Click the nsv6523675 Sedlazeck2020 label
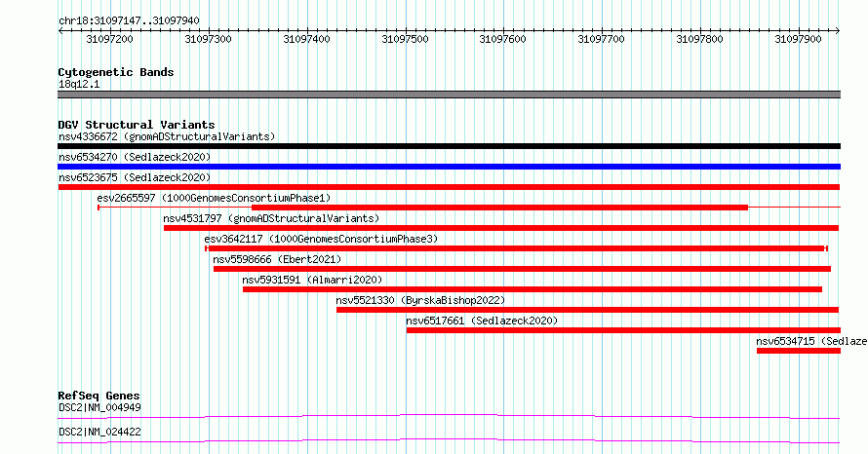868x454 pixels. coord(135,177)
